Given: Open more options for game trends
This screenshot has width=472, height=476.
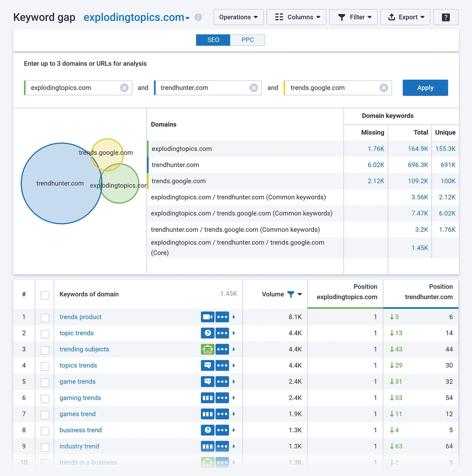Looking at the screenshot, I should pyautogui.click(x=222, y=381).
